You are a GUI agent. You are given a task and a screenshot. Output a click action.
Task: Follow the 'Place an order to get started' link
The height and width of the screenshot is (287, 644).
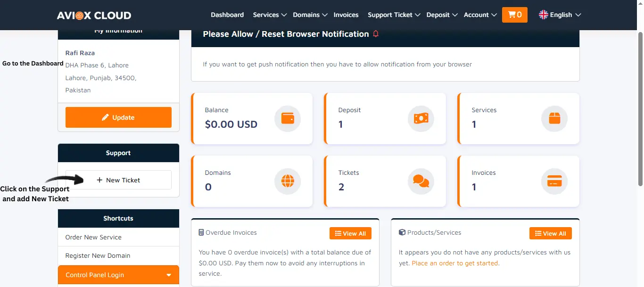[x=455, y=263]
